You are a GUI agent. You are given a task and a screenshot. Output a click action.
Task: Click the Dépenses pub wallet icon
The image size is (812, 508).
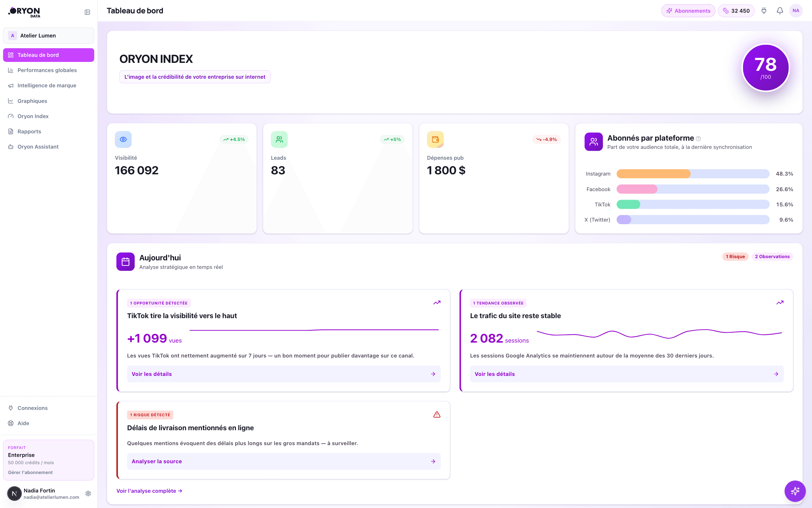tap(435, 139)
